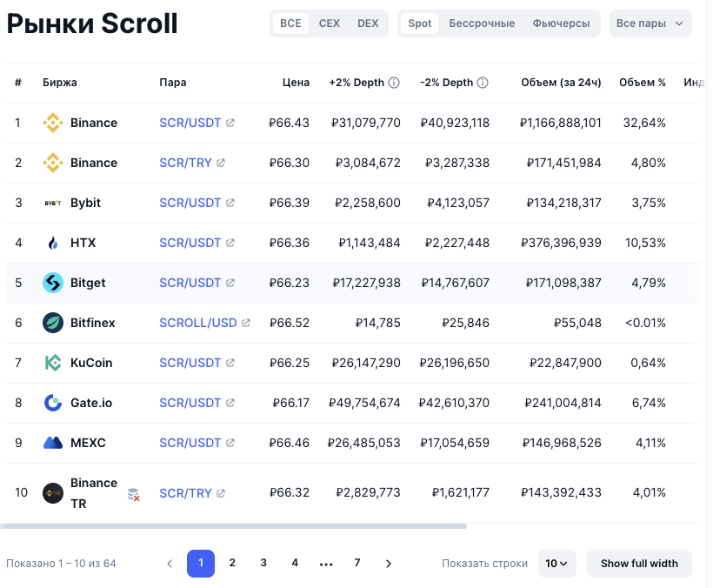
Task: Go to page 3
Action: click(263, 564)
